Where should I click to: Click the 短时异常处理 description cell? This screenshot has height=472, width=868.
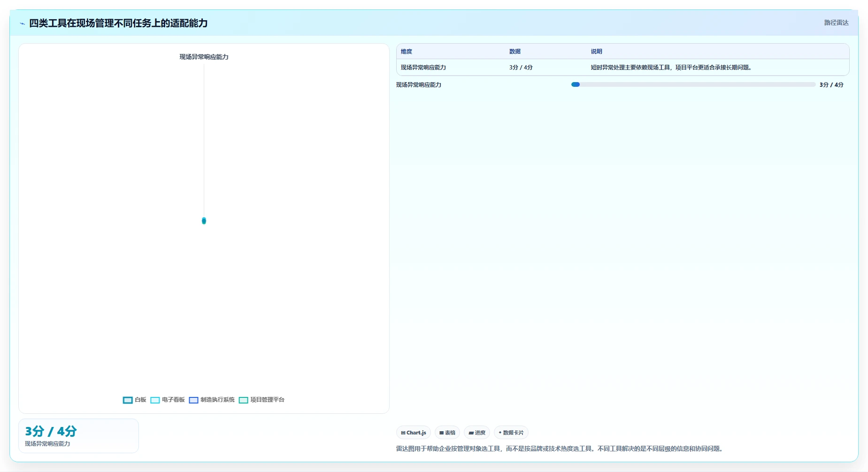pos(671,68)
